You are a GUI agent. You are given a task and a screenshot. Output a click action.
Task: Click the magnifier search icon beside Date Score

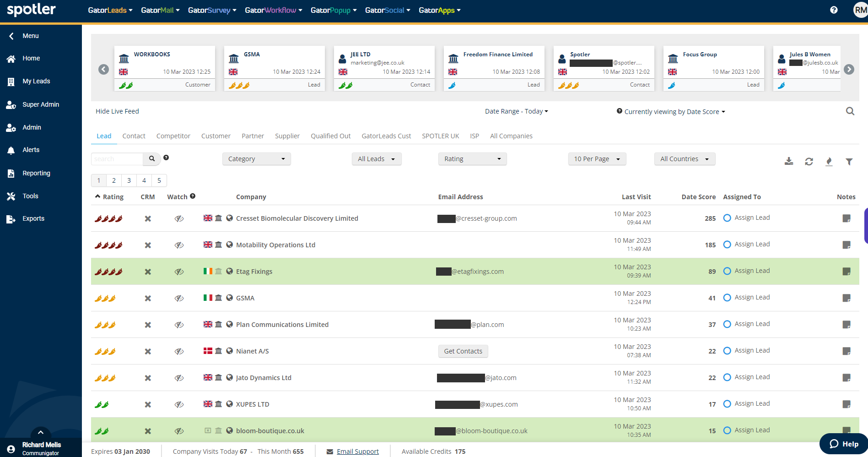coord(850,111)
